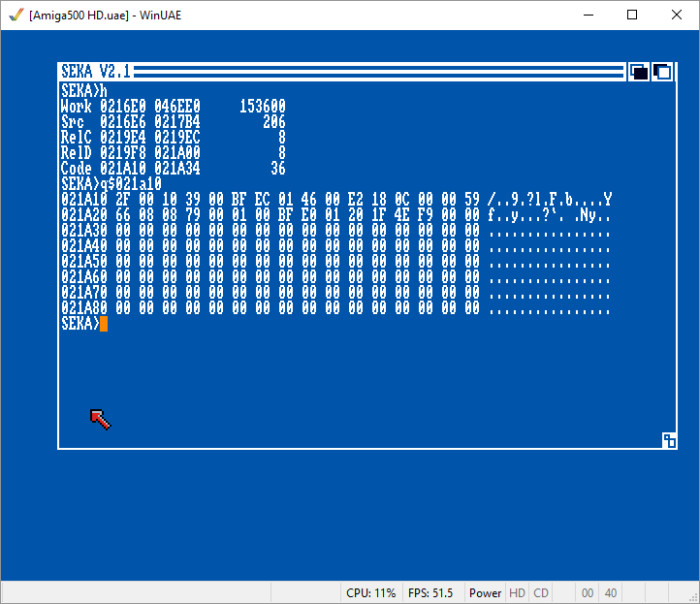Maximize the WinUAE window
The width and height of the screenshot is (700, 604).
tap(632, 15)
